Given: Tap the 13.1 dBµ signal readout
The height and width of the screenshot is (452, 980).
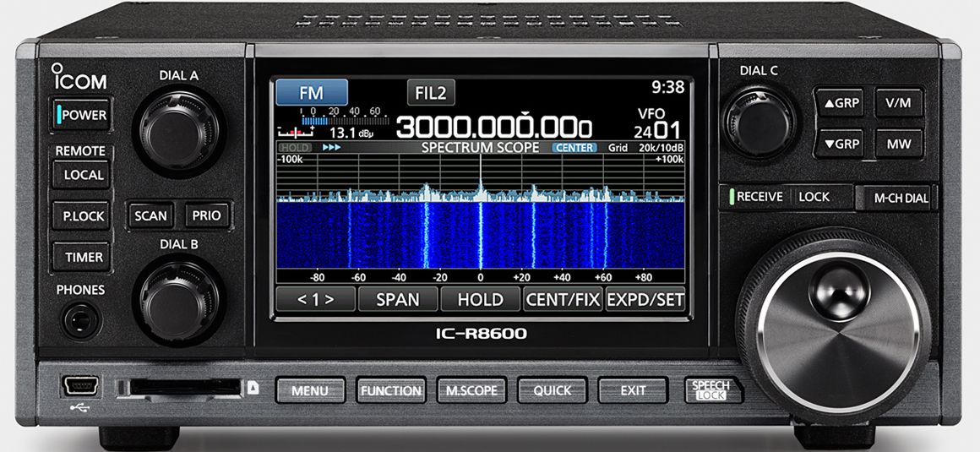Looking at the screenshot, I should (x=350, y=133).
